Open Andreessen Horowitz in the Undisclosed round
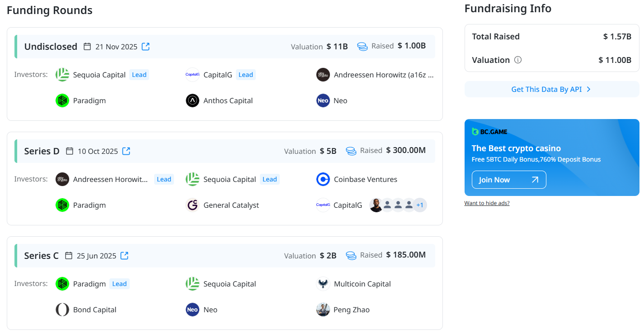Viewport: 644px width, 334px height. coord(383,75)
